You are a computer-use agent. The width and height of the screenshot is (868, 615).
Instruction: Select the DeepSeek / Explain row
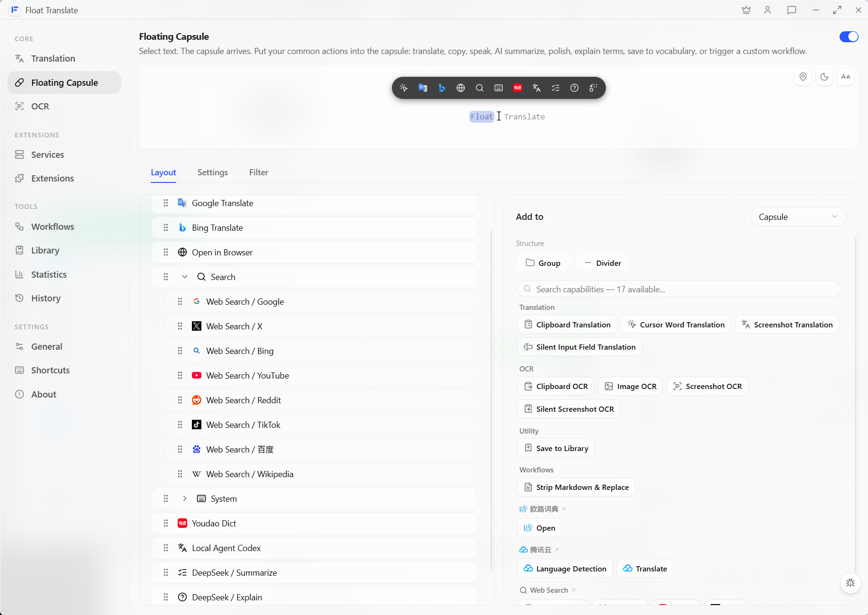coord(314,596)
